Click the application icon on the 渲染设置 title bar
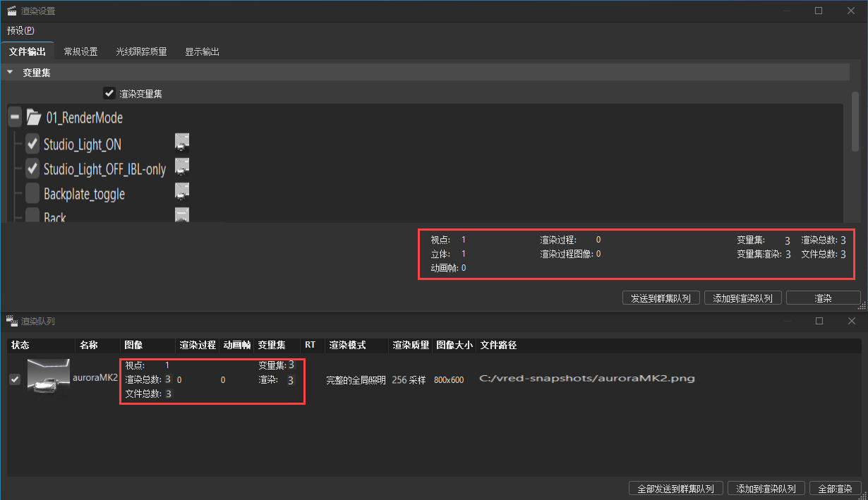868x500 pixels. pos(11,11)
